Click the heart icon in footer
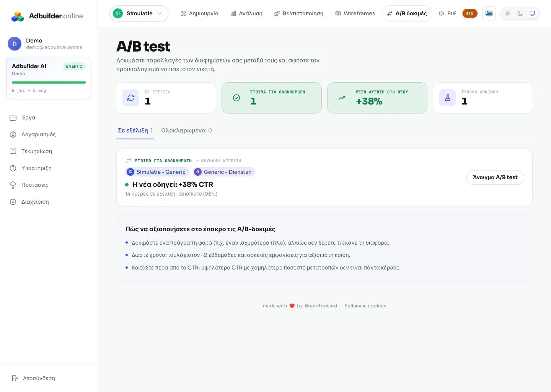The width and height of the screenshot is (551, 392). [x=292, y=306]
